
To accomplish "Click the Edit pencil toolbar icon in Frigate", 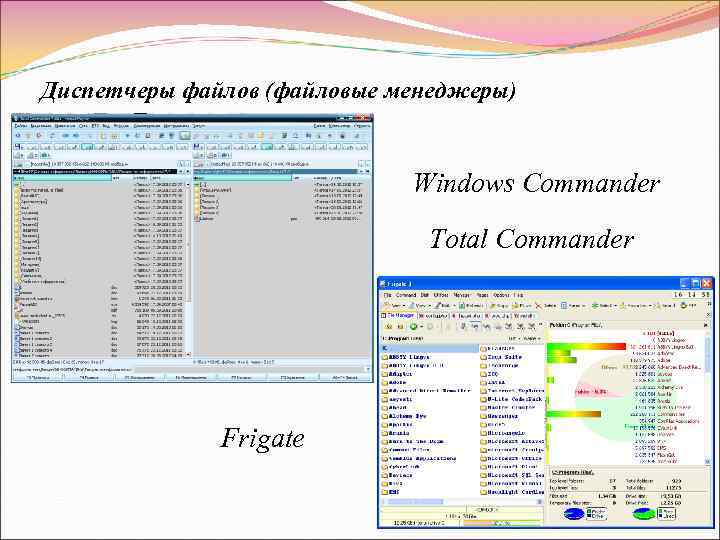I will [439, 305].
